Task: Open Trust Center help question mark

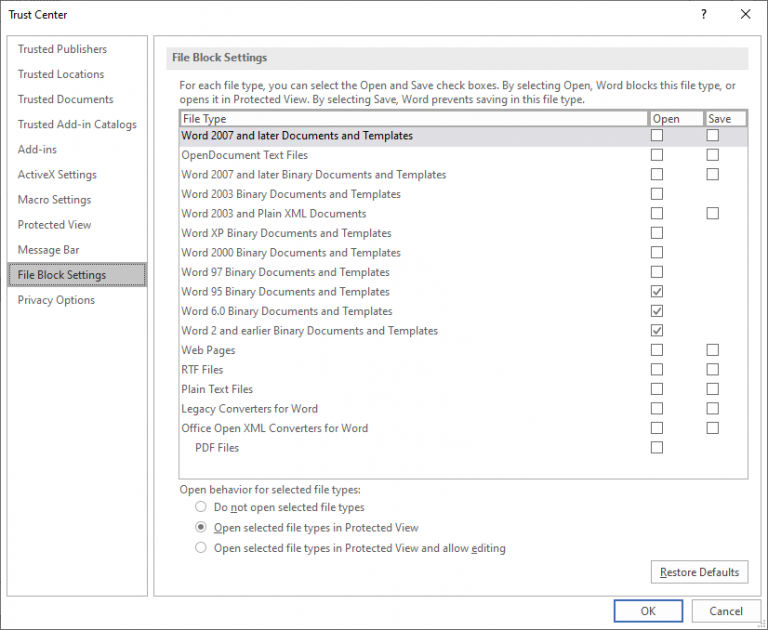Action: [704, 14]
